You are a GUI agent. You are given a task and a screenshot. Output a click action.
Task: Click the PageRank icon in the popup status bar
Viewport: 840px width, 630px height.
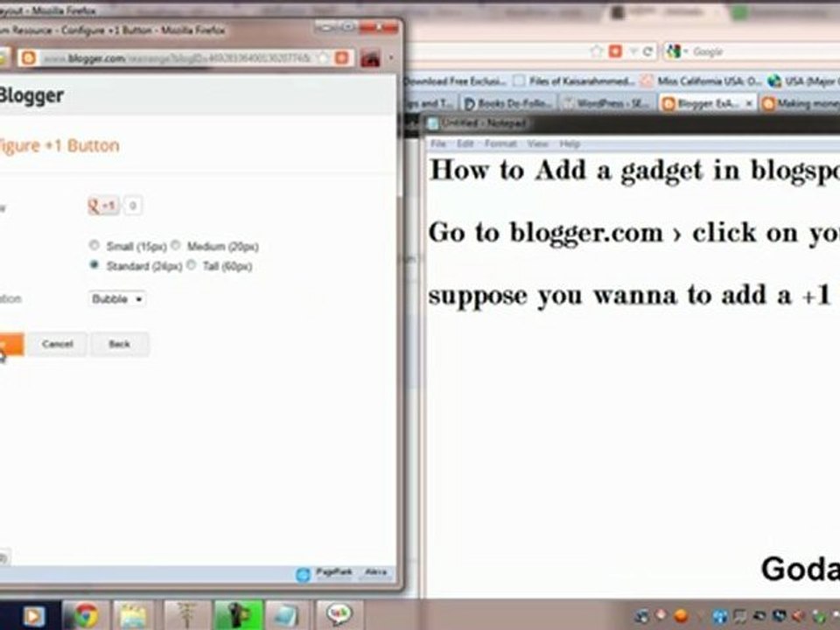pos(303,576)
